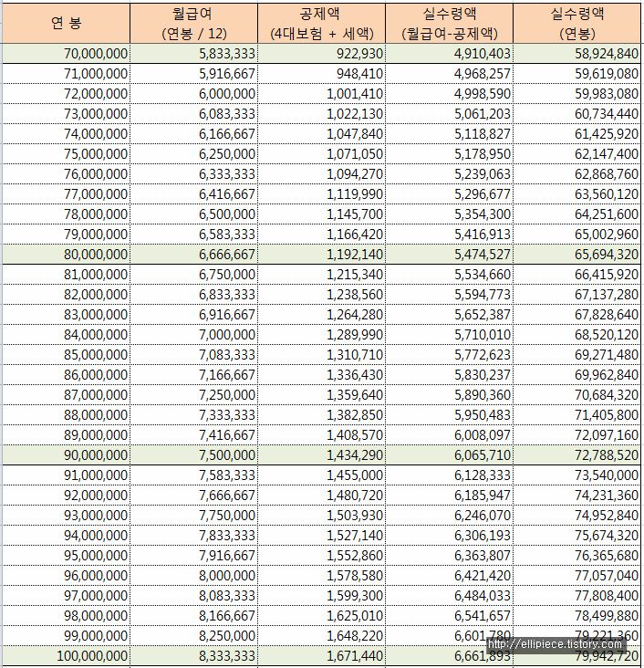Click deduction value 1,359,640
Image resolution: width=644 pixels, height=668 pixels.
tap(322, 394)
